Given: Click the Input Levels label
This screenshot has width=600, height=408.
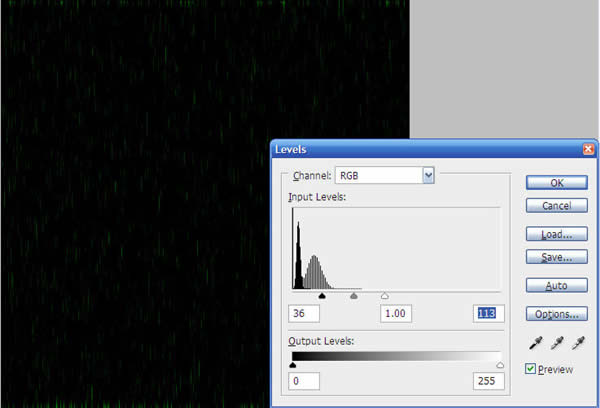Looking at the screenshot, I should click(317, 197).
